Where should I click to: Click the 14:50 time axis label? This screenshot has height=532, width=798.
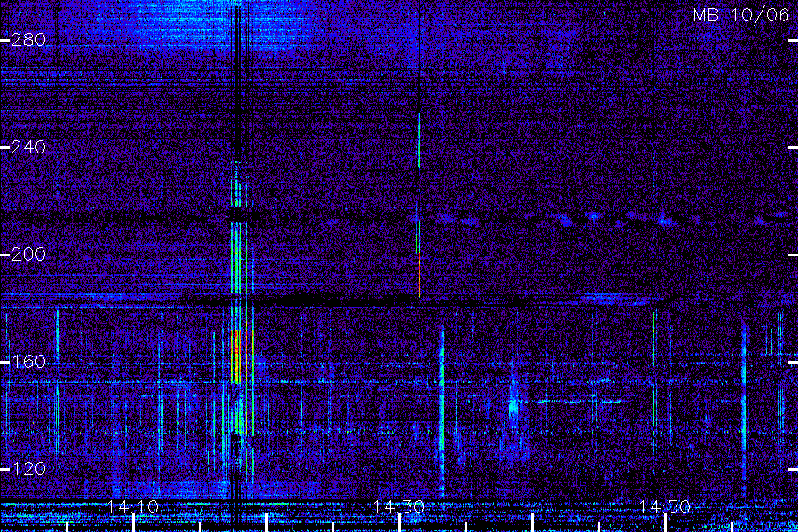coord(665,506)
